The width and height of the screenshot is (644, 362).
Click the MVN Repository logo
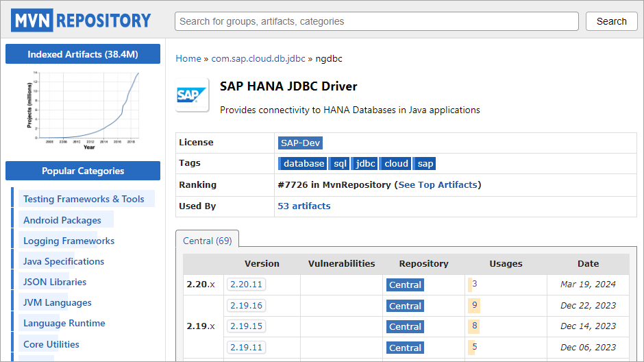coord(82,21)
